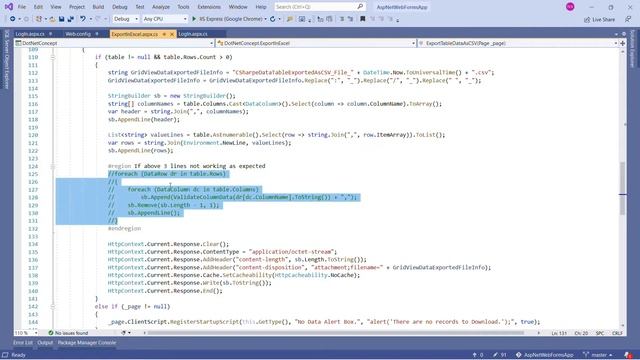Open the IIS Express target dropdown arrow
This screenshot has height=360, width=640.
tap(266, 19)
